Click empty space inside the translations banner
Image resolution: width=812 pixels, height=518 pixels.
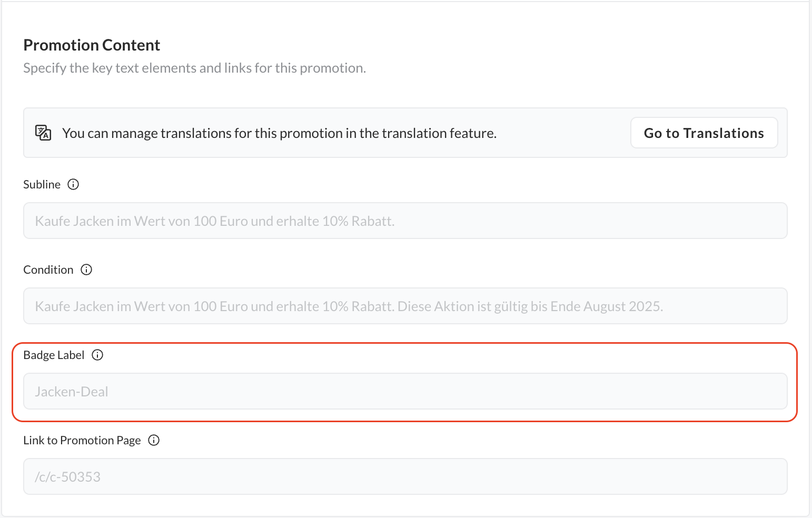[563, 133]
